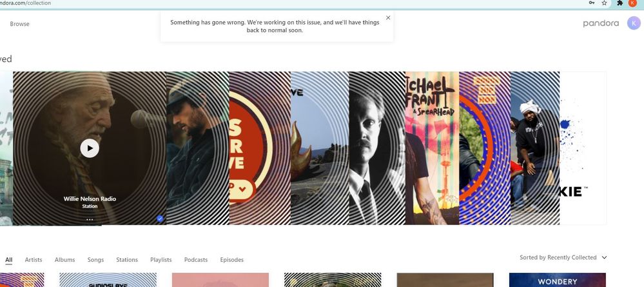This screenshot has height=287, width=644.
Task: Go to the Browse page
Action: point(19,24)
